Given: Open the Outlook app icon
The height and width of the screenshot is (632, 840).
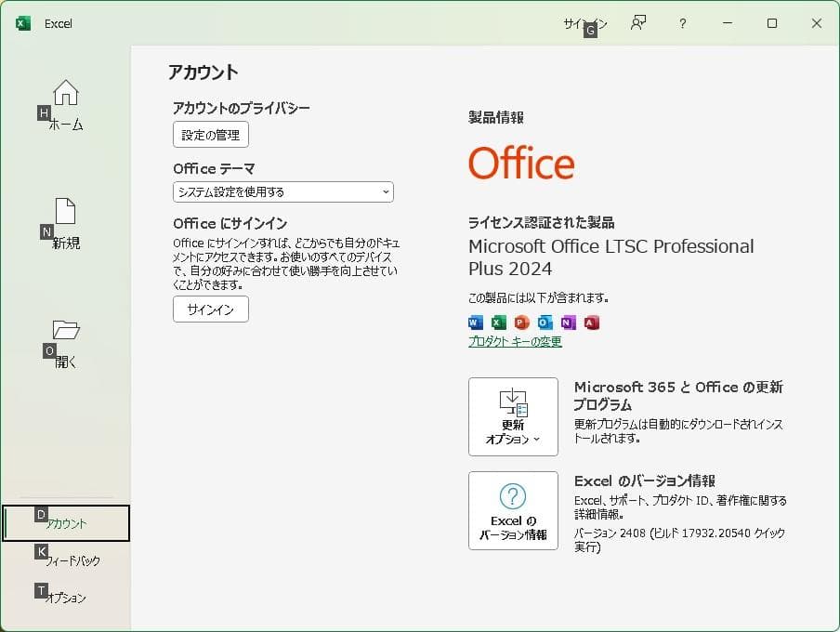Looking at the screenshot, I should pyautogui.click(x=543, y=323).
